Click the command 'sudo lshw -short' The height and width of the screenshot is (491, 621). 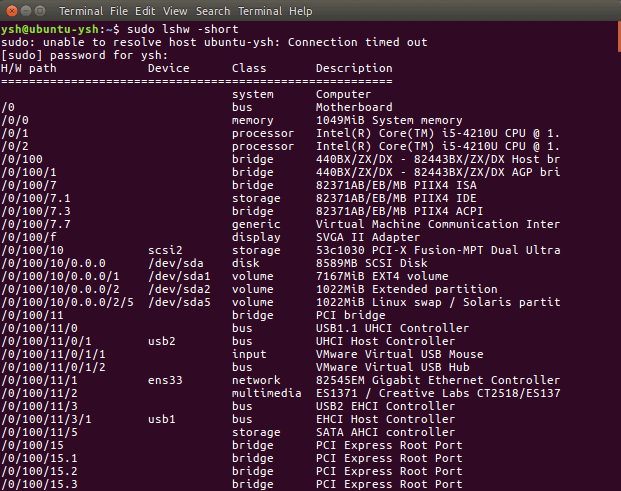point(183,29)
